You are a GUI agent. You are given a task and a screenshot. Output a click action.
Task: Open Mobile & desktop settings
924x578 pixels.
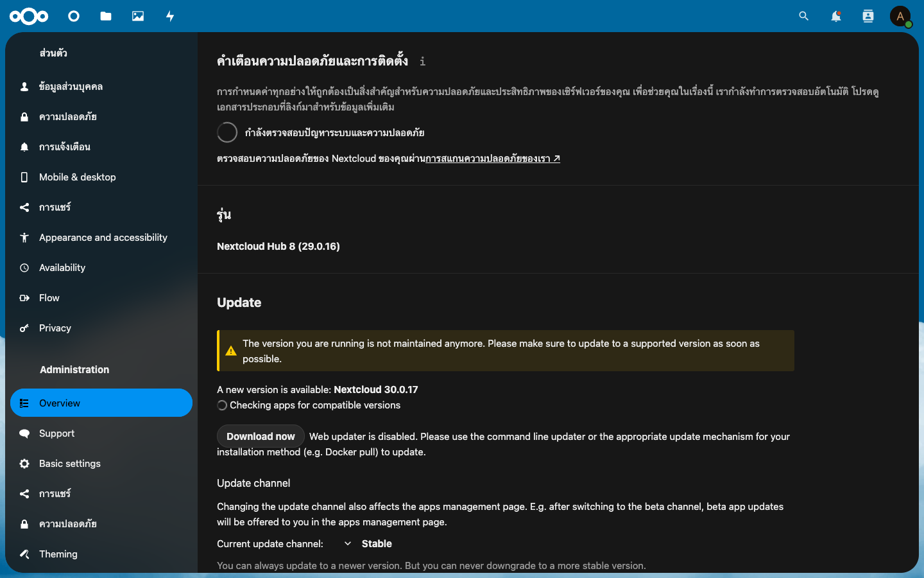click(x=101, y=177)
